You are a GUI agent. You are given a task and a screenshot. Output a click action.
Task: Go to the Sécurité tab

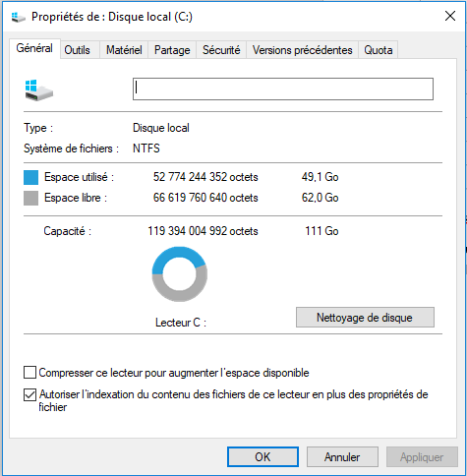[x=221, y=50]
